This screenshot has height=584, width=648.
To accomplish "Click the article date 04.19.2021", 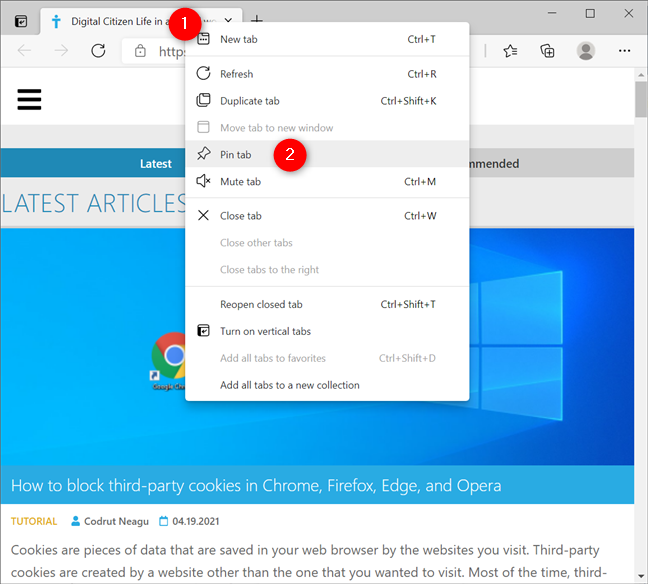I will 195,521.
